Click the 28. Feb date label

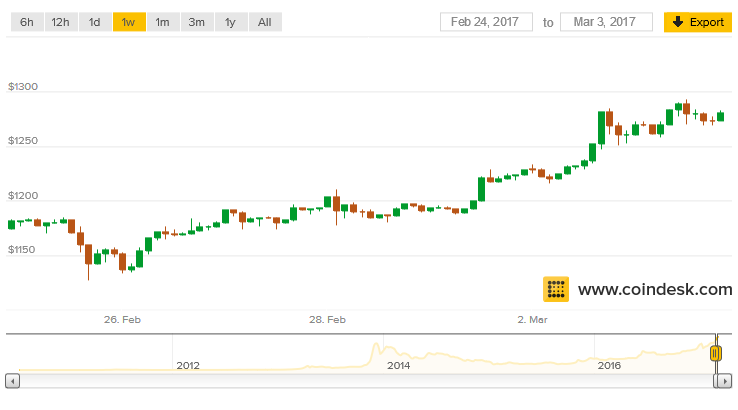pyautogui.click(x=328, y=320)
